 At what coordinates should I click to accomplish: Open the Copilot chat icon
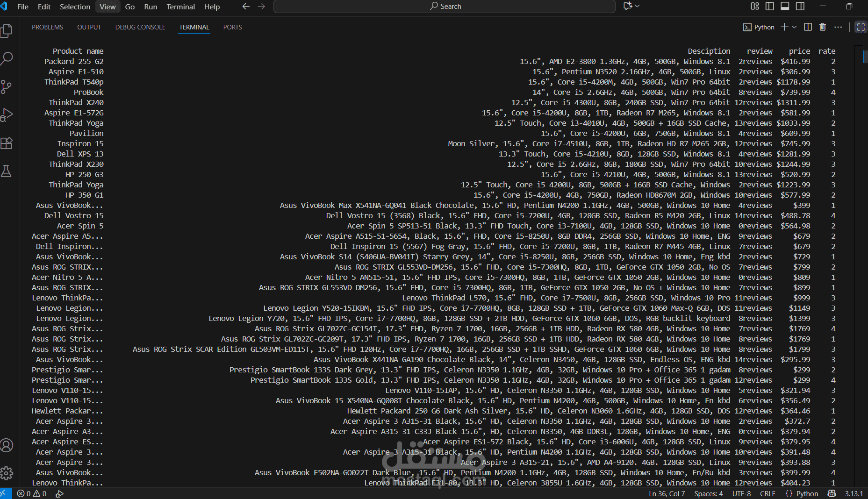point(627,6)
